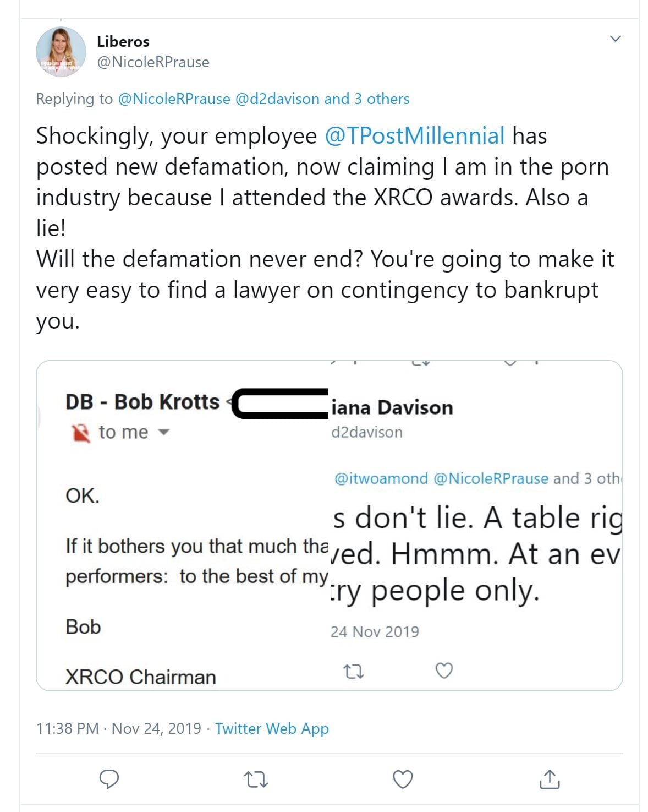This screenshot has width=648, height=812.
Task: Open the @TPostMillennial mention link
Action: point(415,135)
